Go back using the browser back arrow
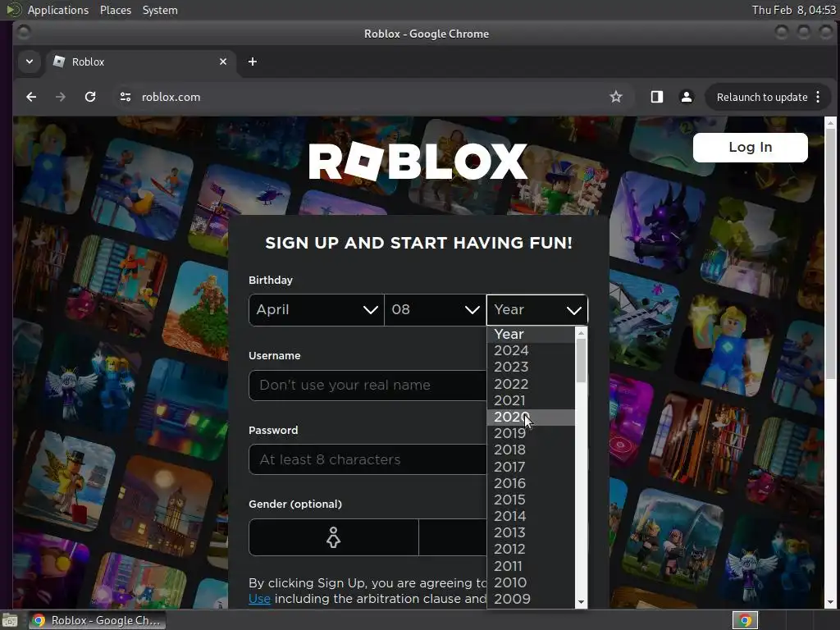Screen dimensions: 840x630 coord(31,97)
